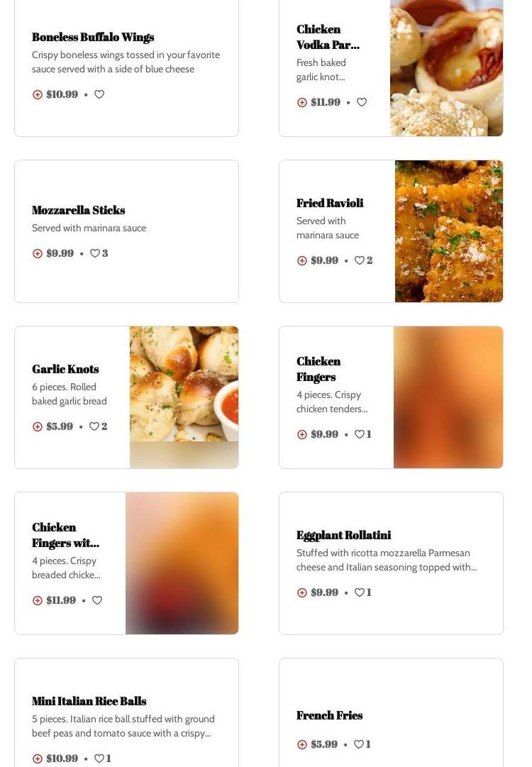Open the Eggplant Rollatini title

point(344,535)
